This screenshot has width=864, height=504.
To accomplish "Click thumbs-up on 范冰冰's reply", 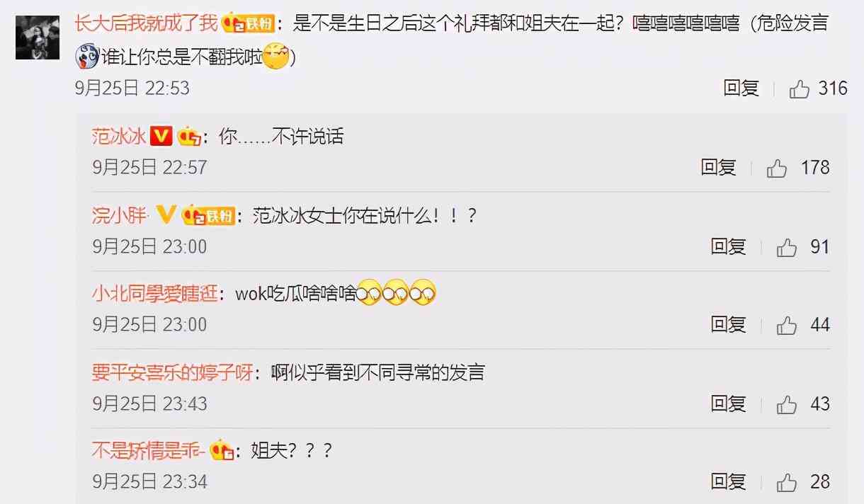I will [777, 168].
